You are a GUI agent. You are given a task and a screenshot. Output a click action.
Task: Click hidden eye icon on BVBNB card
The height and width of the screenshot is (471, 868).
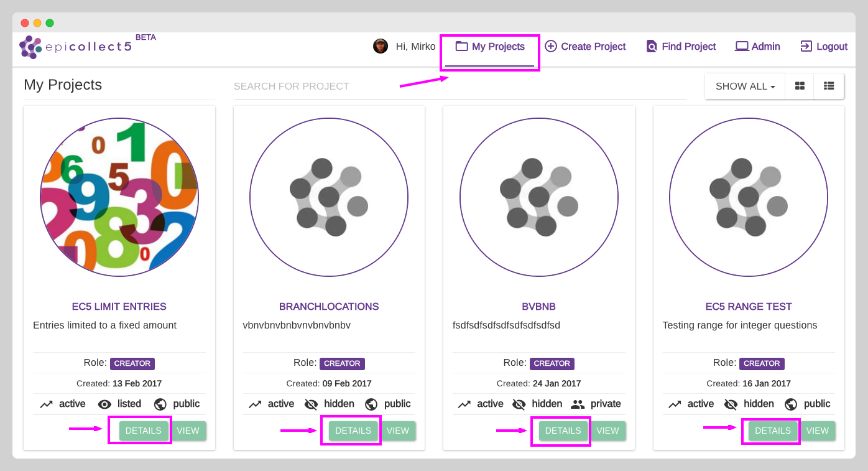519,404
